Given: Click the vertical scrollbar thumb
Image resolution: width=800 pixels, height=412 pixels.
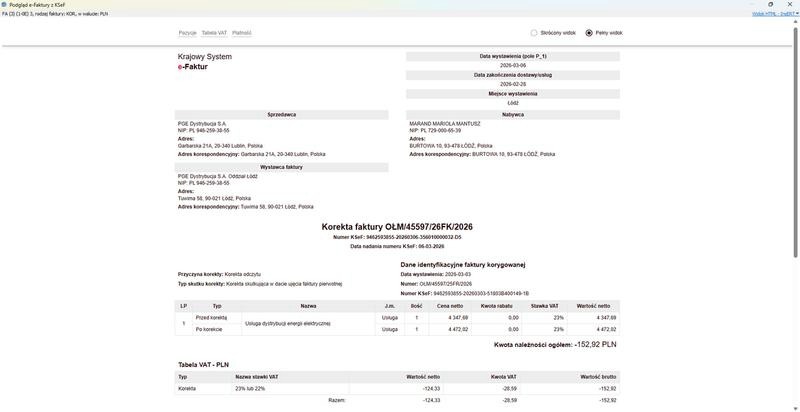Looking at the screenshot, I should coord(796,143).
